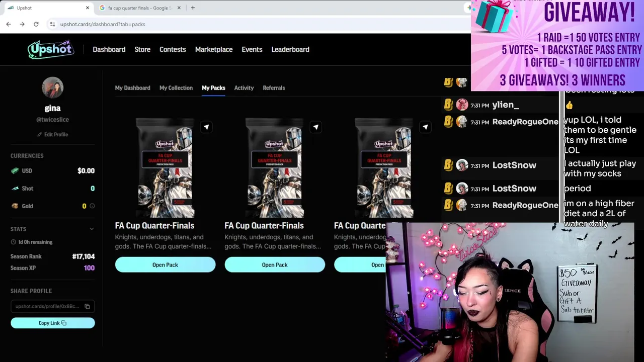644x362 pixels.
Task: Click the USD currency icon
Action: click(15, 170)
